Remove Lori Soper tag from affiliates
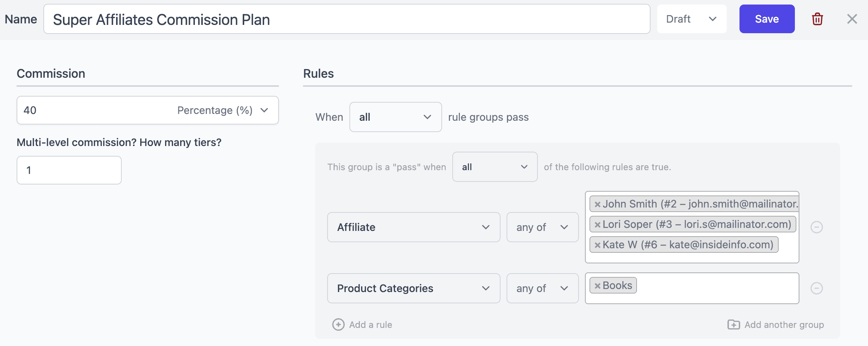The height and width of the screenshot is (346, 868). tap(597, 225)
